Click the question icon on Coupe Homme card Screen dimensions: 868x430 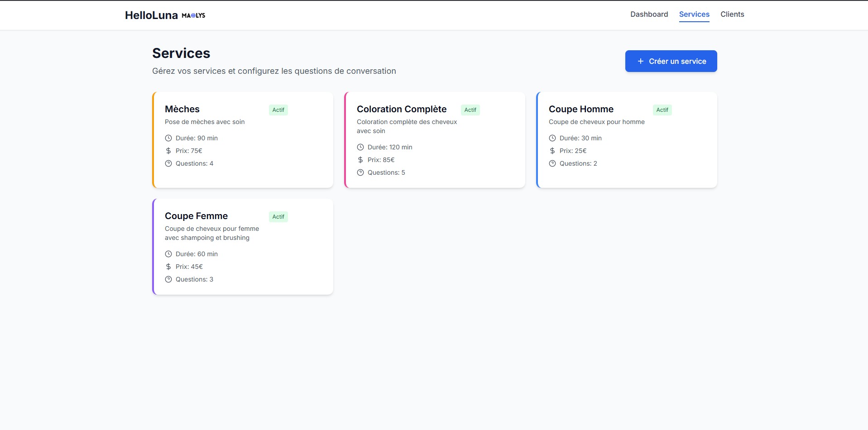[552, 163]
